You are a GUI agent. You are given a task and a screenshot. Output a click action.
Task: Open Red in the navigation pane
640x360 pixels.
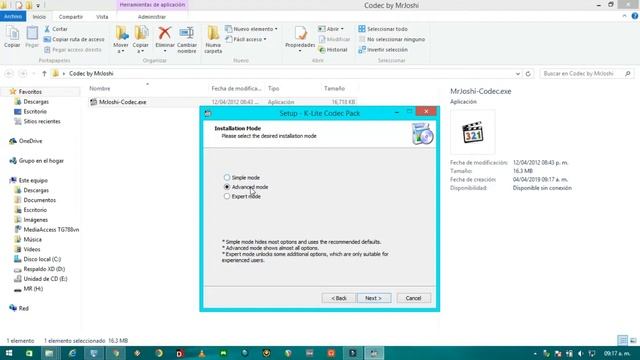(23, 308)
